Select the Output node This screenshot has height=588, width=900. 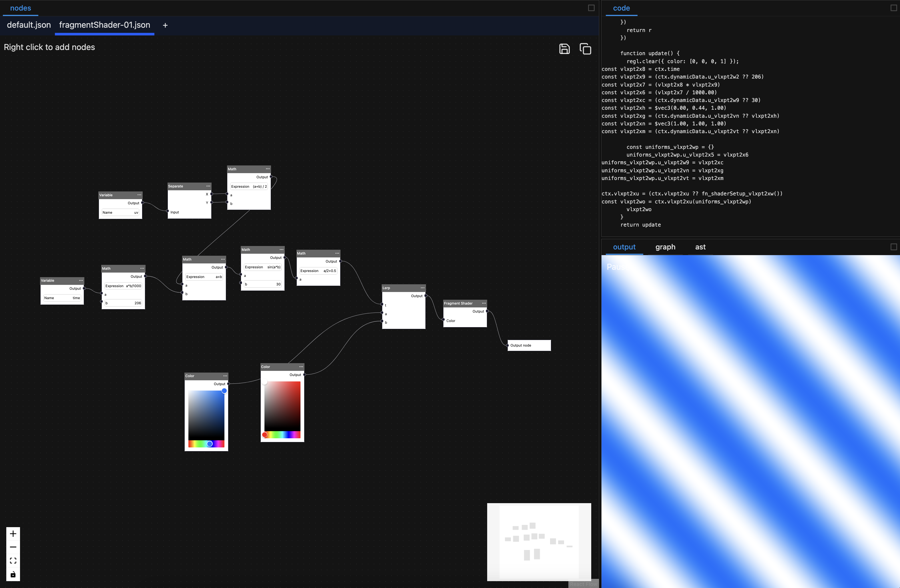pyautogui.click(x=529, y=345)
